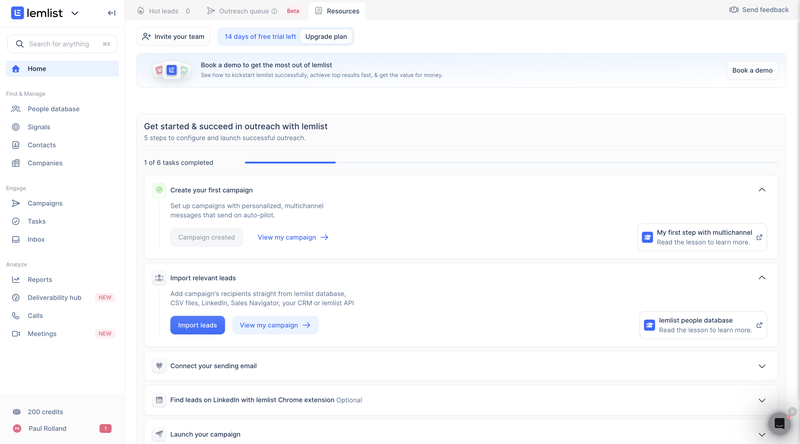
Task: Click the People database icon
Action: click(x=16, y=109)
